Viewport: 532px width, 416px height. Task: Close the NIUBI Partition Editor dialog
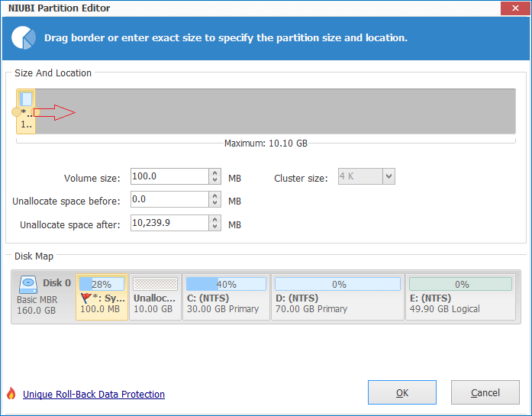(x=517, y=8)
